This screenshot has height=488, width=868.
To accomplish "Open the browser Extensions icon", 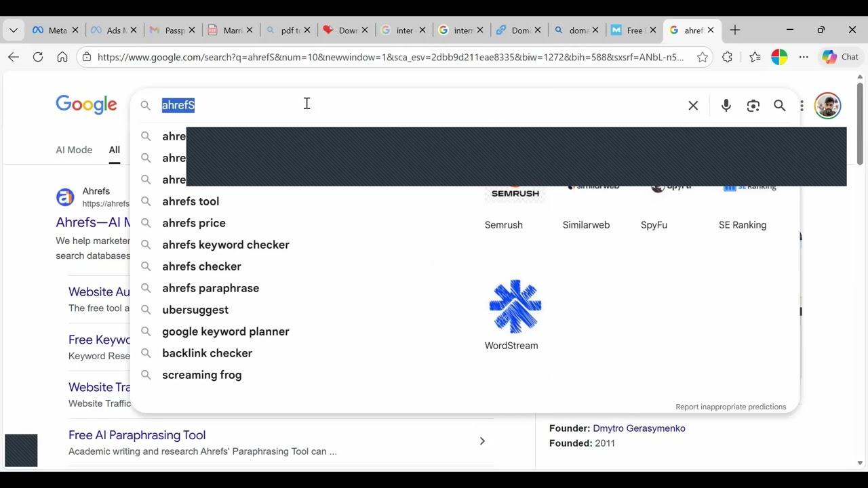I will coord(728,57).
